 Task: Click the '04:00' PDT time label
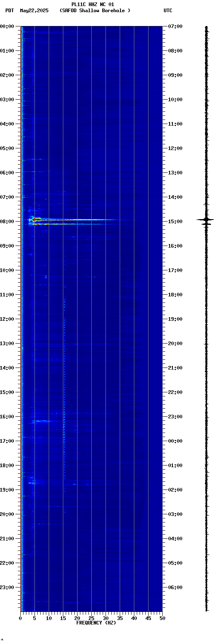(x=7, y=124)
